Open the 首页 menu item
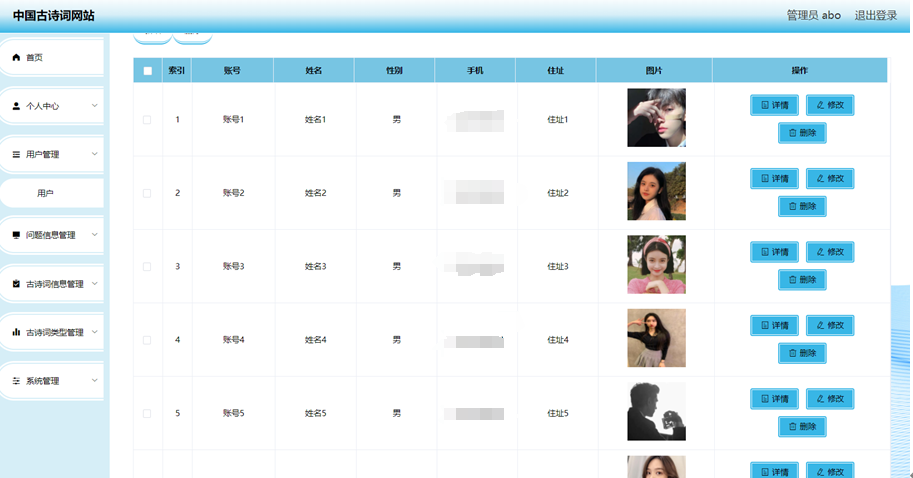The width and height of the screenshot is (913, 478). click(x=52, y=57)
